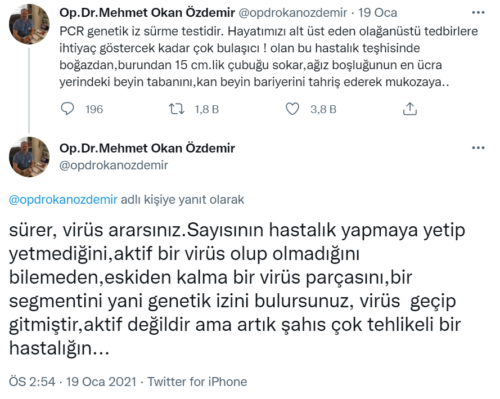Click the ÖS 2:54 · 19 Oca 2021 timestamp
This screenshot has height=399, width=500.
72,382
